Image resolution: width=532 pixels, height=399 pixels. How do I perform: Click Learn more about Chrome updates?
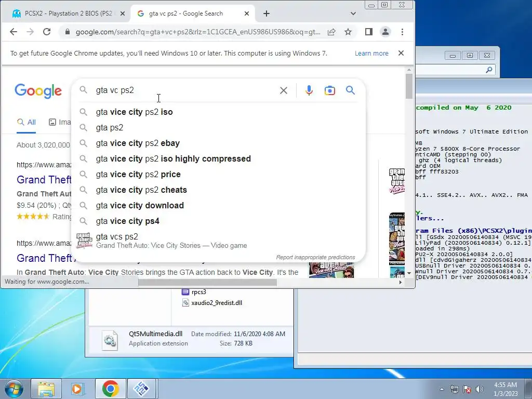pos(371,54)
